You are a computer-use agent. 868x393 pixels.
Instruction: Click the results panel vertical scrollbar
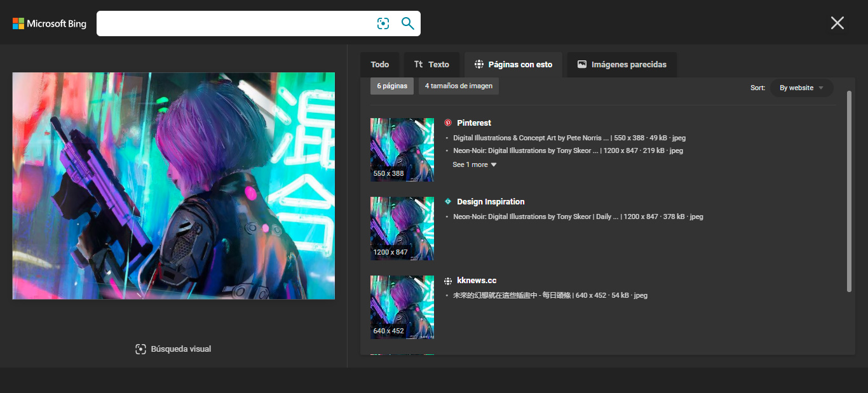pos(850,192)
